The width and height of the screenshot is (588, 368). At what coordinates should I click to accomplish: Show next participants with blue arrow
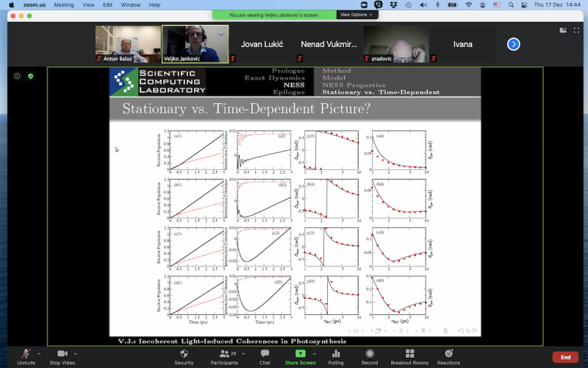513,44
